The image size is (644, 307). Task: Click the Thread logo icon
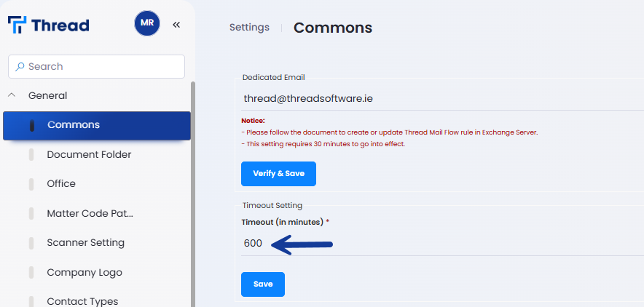click(17, 25)
